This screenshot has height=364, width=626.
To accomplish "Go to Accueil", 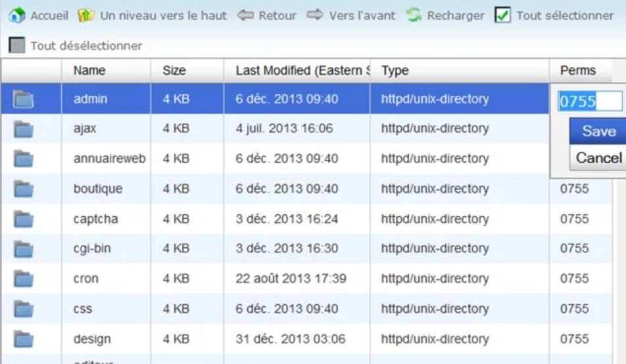I will [49, 16].
